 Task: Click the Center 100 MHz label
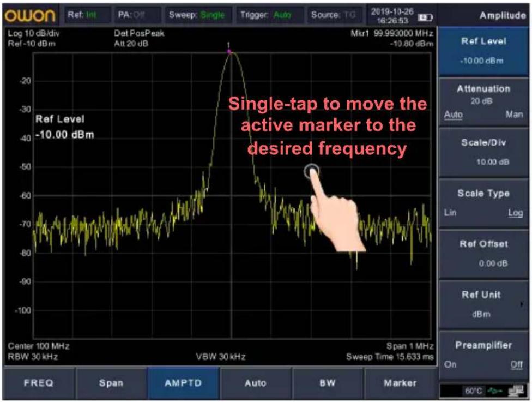(x=38, y=346)
